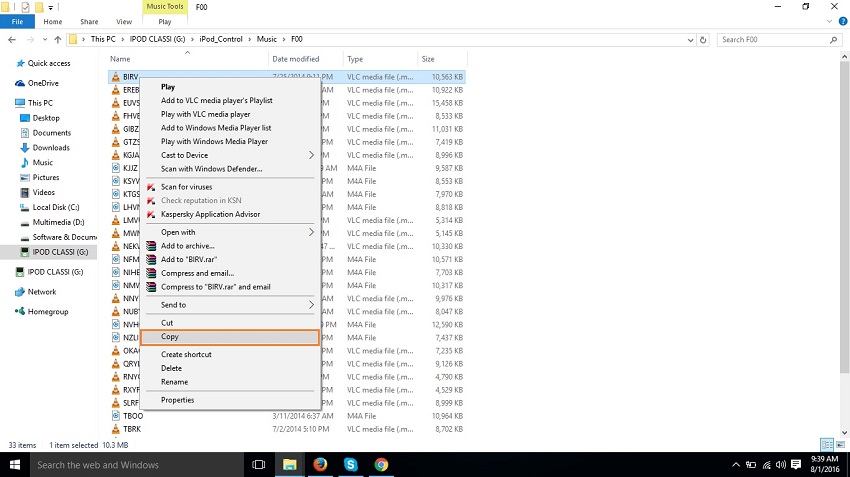Open Firefox from the taskbar

click(320, 465)
